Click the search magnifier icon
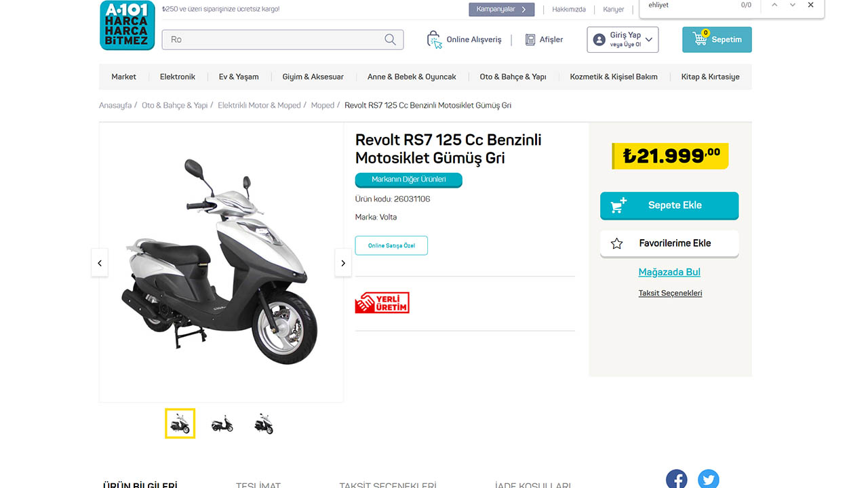Screen dimensions: 868x488 (390, 39)
